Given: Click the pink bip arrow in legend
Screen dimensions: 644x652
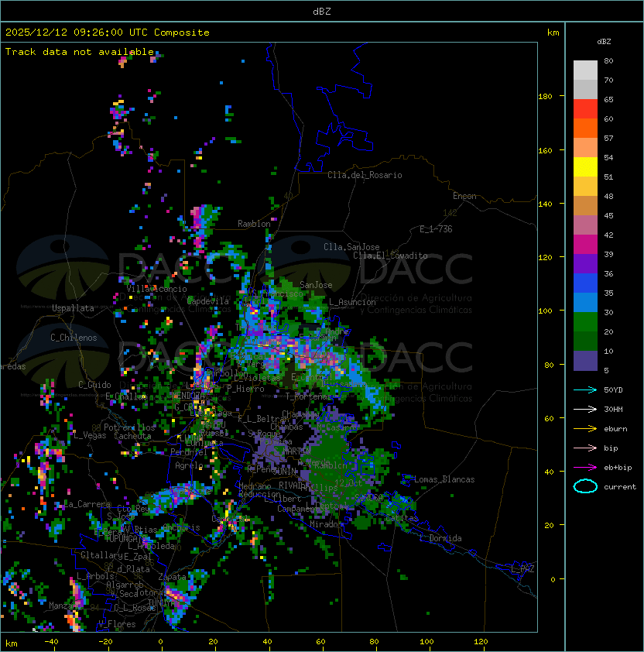Looking at the screenshot, I should coord(585,448).
